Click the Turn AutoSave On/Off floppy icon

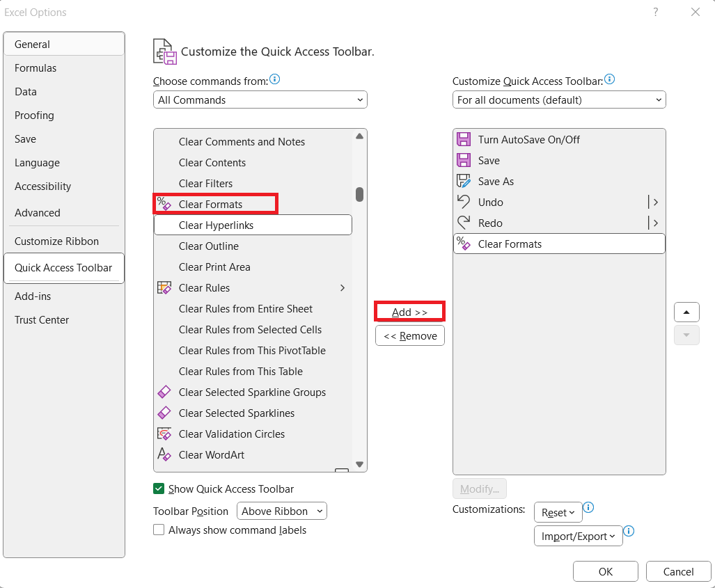(x=464, y=139)
